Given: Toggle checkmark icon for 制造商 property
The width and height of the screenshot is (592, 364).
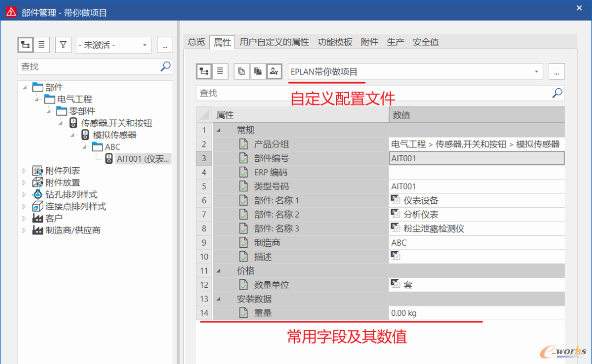Looking at the screenshot, I should coord(243,242).
